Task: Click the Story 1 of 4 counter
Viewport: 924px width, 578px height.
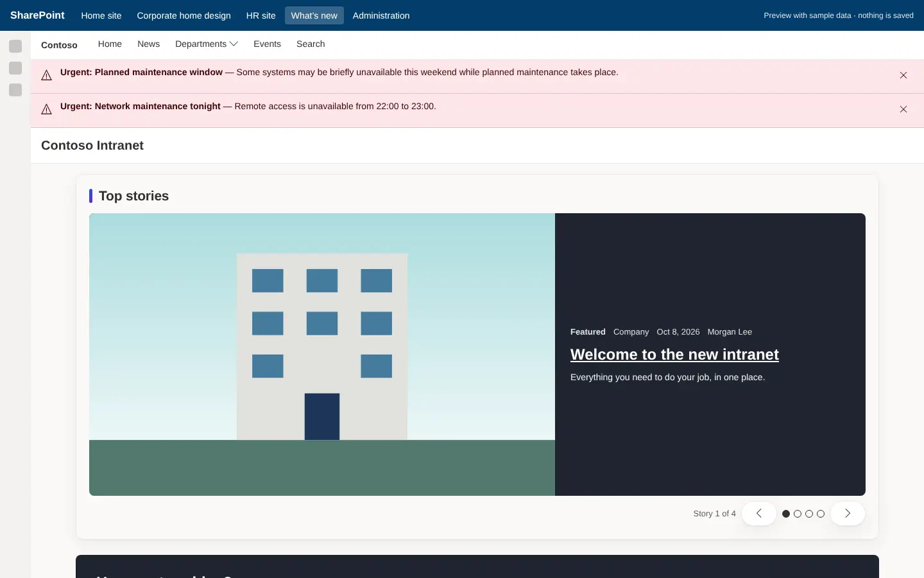Action: click(x=714, y=514)
